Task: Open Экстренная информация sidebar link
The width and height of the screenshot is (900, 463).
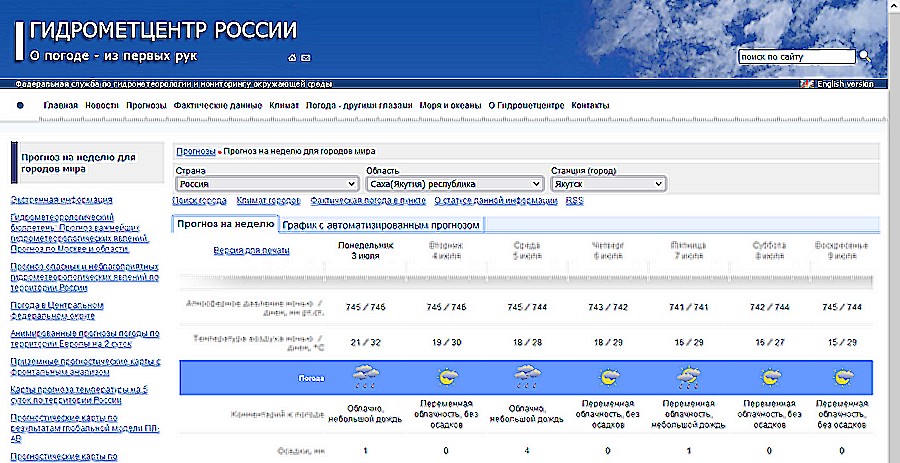Action: click(x=61, y=200)
